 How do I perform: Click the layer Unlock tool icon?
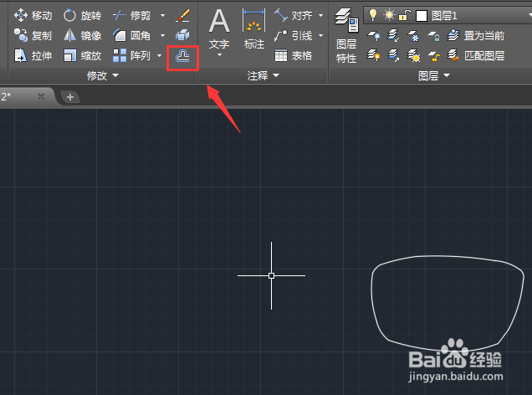tap(433, 55)
